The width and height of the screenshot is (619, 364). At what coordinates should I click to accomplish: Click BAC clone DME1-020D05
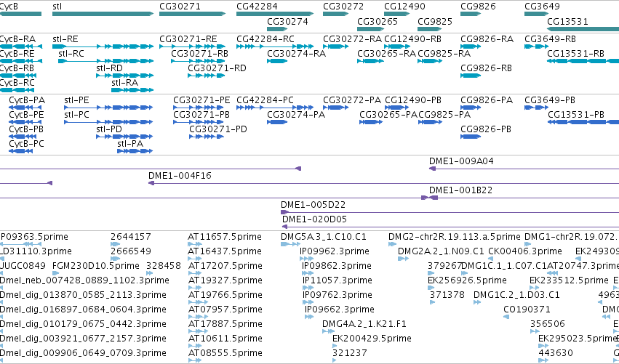[x=450, y=227]
